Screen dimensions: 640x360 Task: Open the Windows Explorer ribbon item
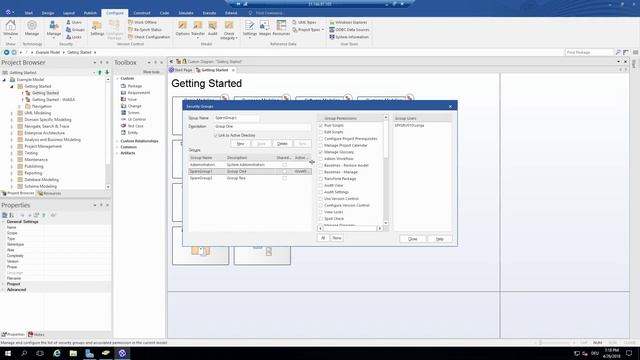click(348, 22)
